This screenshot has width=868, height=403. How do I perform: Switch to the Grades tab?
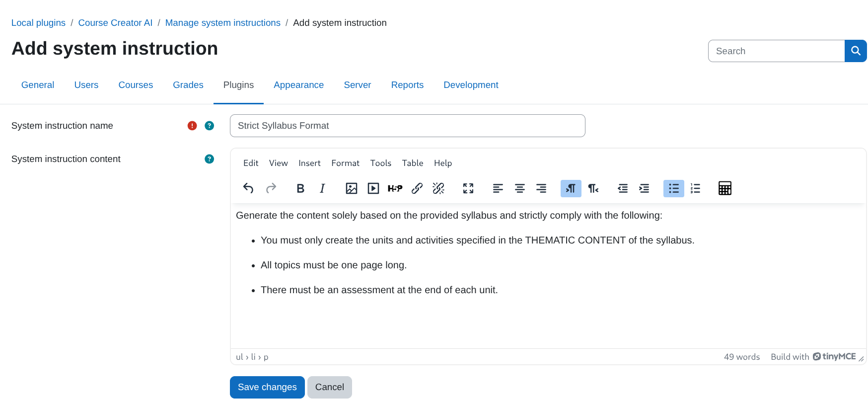click(x=188, y=85)
